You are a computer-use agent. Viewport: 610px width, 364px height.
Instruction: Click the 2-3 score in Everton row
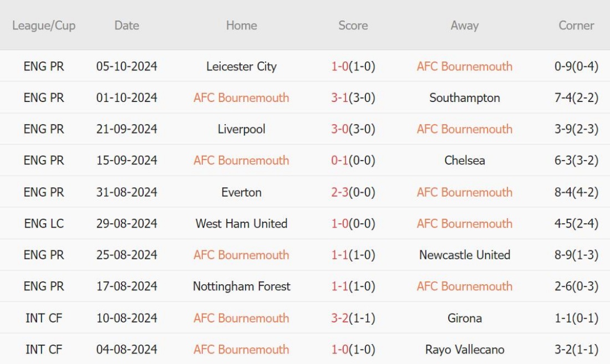[340, 192]
